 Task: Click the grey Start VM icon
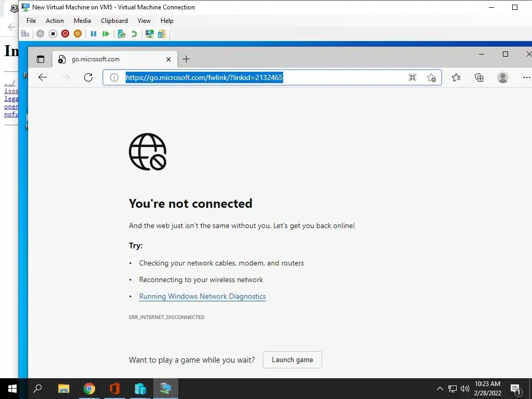pos(41,34)
